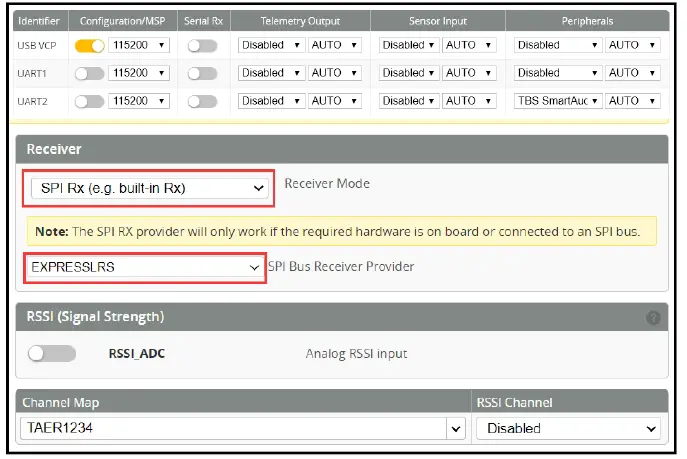This screenshot has height=459, width=687.
Task: Open UART2 MSP baud rate dropdown
Action: click(x=139, y=101)
